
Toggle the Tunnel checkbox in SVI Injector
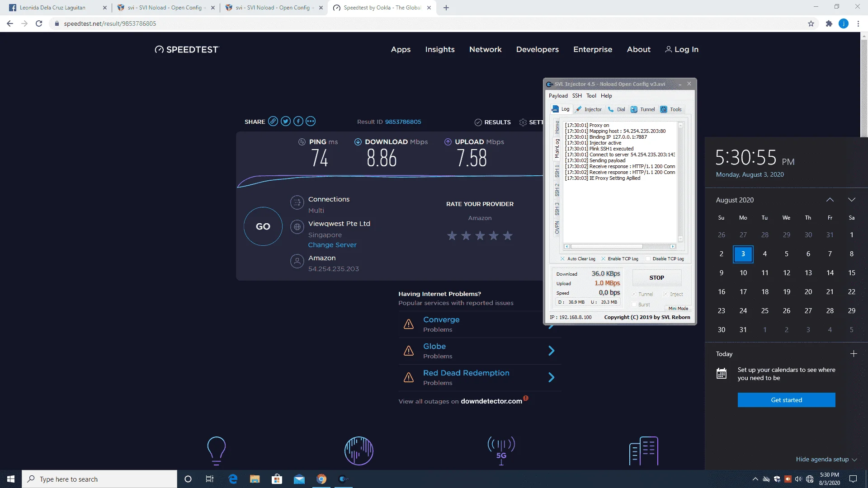click(634, 294)
